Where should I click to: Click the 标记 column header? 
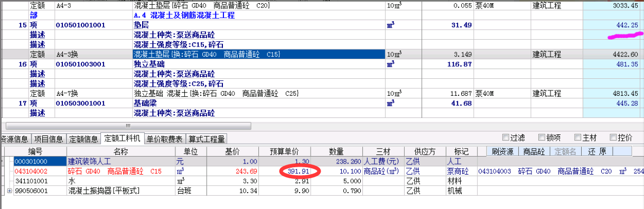(x=461, y=152)
